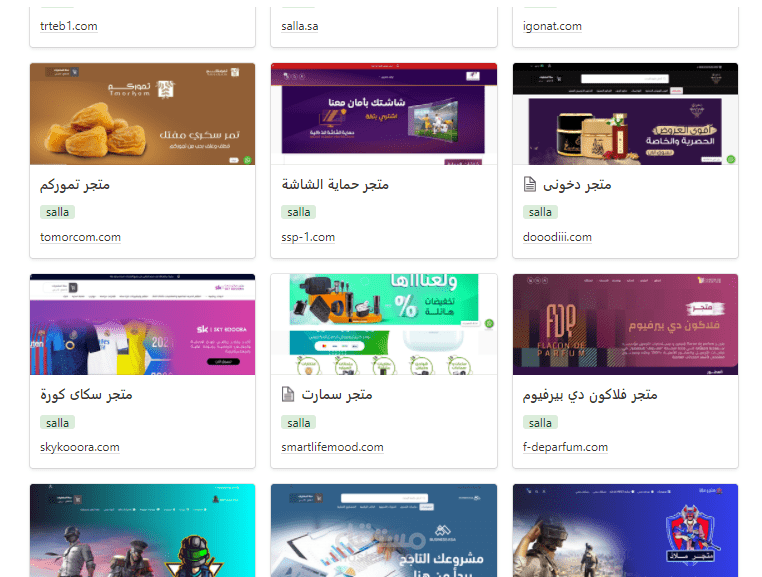Image resolution: width=762 pixels, height=577 pixels.
Task: Click the trteb1.com link
Action: 69,26
